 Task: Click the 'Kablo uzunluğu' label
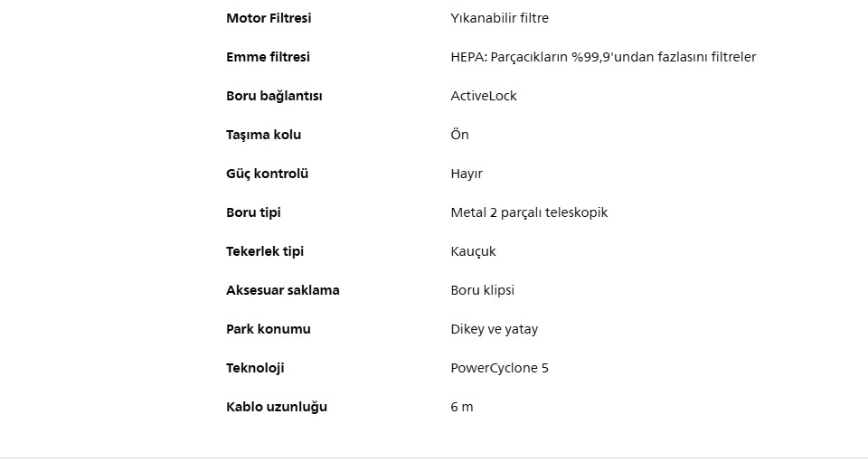tap(277, 407)
